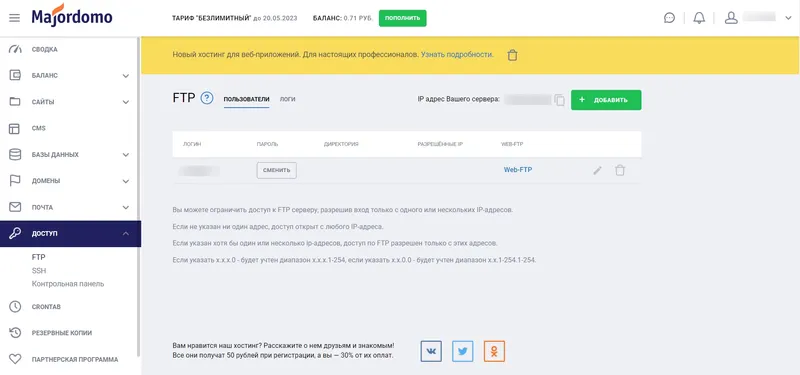Click the Сайты folder icon
Screen dimensions: 800x375
coord(15,102)
